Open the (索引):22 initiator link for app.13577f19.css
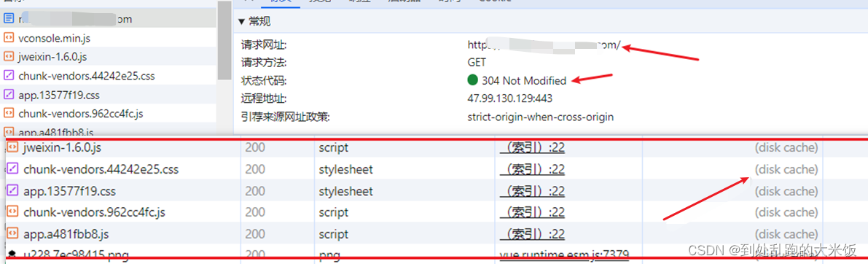Image resolution: width=868 pixels, height=264 pixels. (532, 192)
